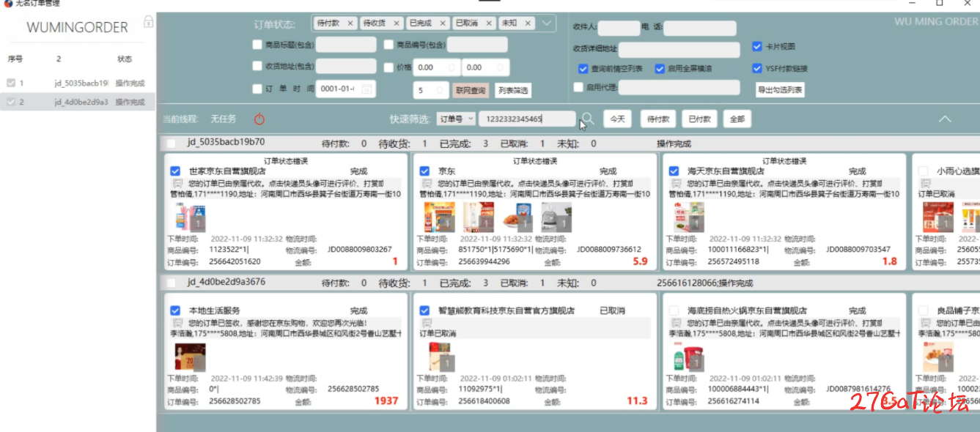Filter orders by 待付款 quick button
Screen dimensions: 980x432
(x=658, y=119)
